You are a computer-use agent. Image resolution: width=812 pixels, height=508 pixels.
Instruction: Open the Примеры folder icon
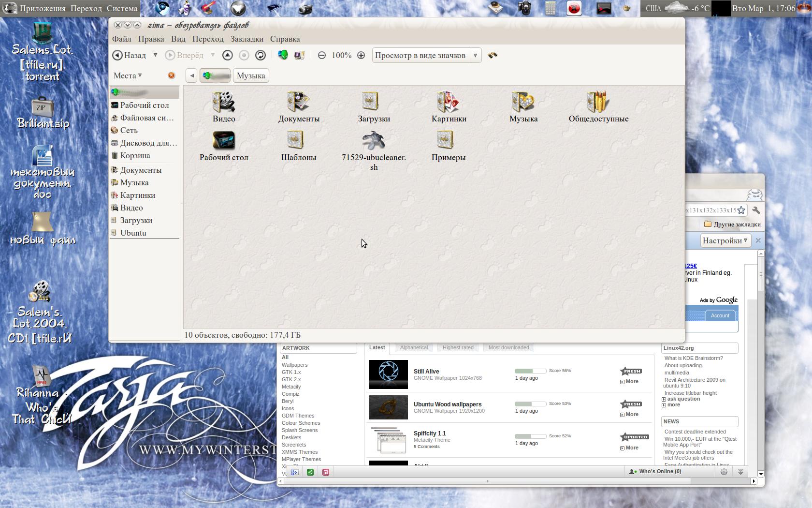coord(449,146)
